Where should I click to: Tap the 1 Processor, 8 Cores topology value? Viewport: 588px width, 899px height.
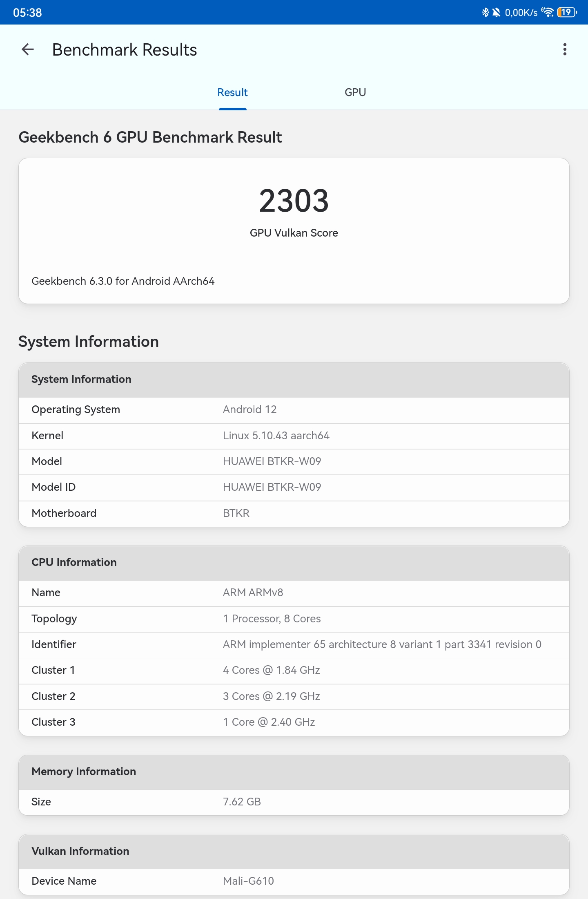coord(272,619)
